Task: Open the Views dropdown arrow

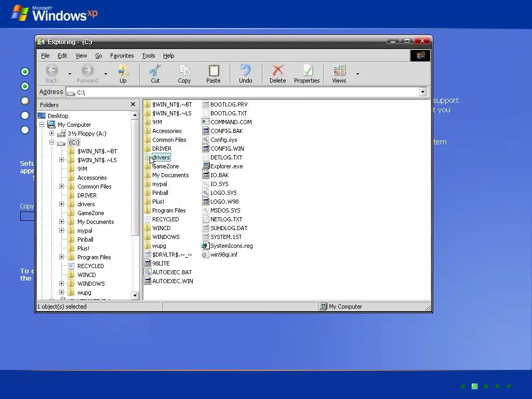Action: click(357, 74)
